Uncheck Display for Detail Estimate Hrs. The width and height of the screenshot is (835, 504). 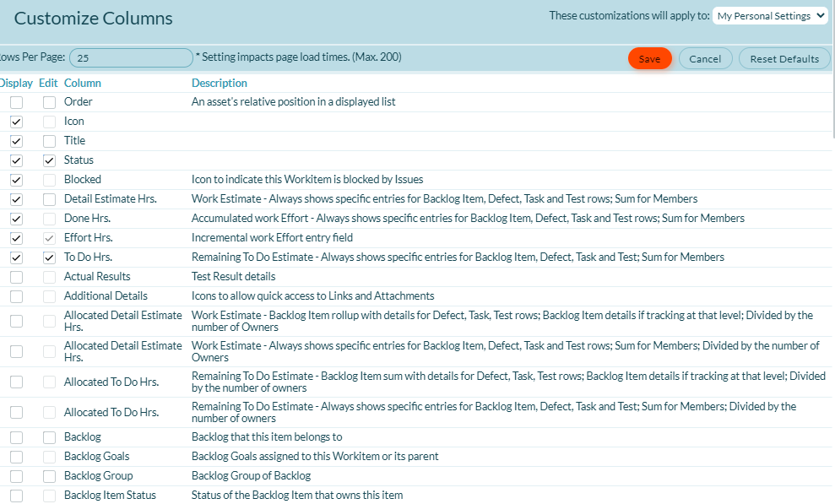point(17,199)
